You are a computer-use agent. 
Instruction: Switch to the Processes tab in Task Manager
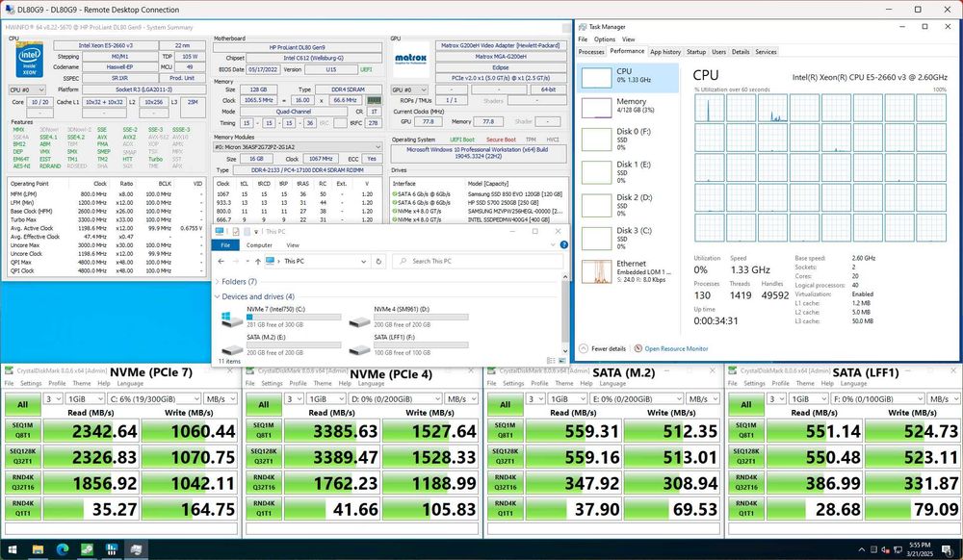[591, 52]
